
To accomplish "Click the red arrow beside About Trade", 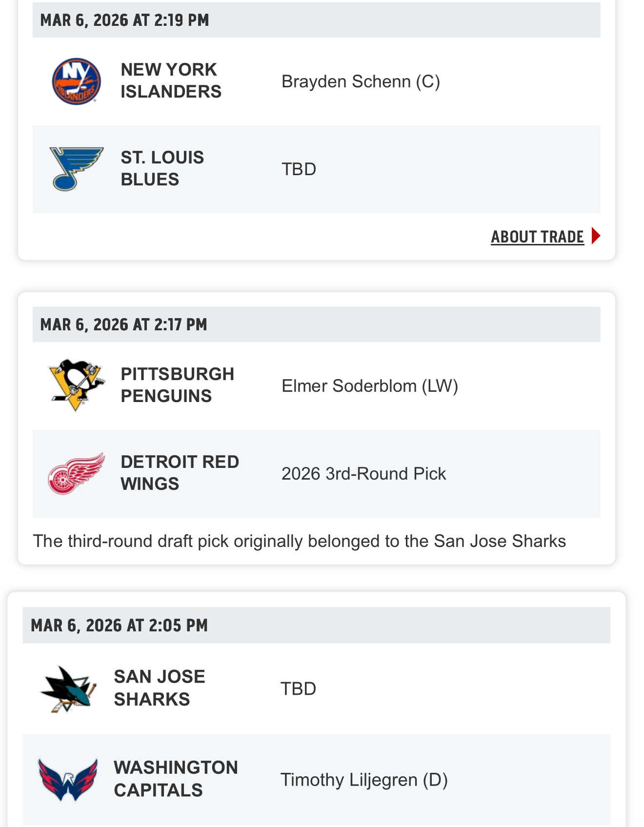I will 596,236.
